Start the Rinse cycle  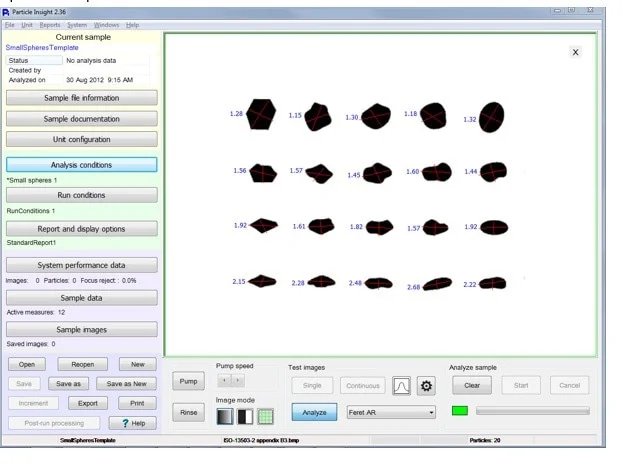(188, 412)
